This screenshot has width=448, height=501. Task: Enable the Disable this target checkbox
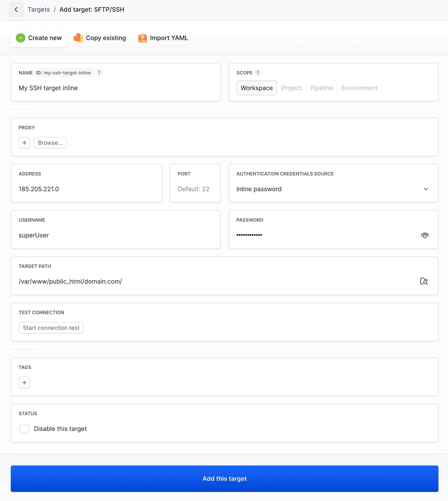point(24,428)
